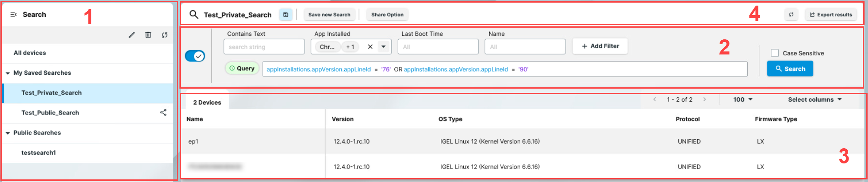The width and height of the screenshot is (868, 182).
Task: Click the trash delete icon in sidebar
Action: pos(148,35)
